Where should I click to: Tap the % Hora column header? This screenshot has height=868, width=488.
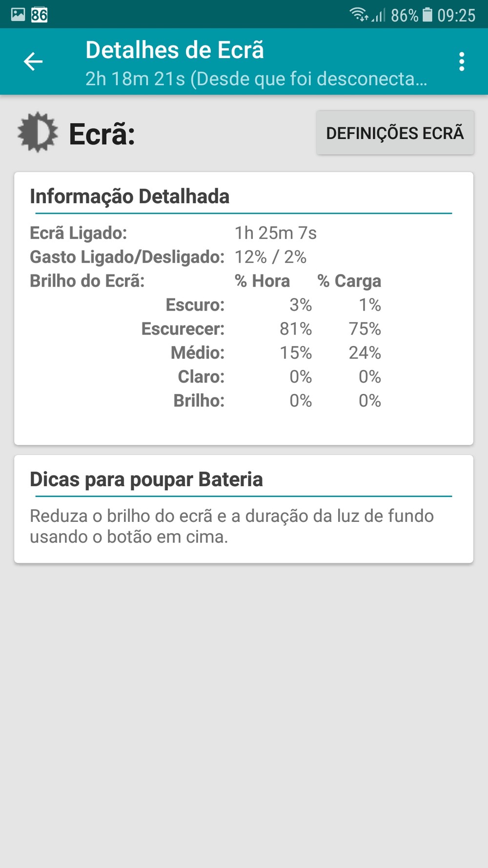coord(262,281)
